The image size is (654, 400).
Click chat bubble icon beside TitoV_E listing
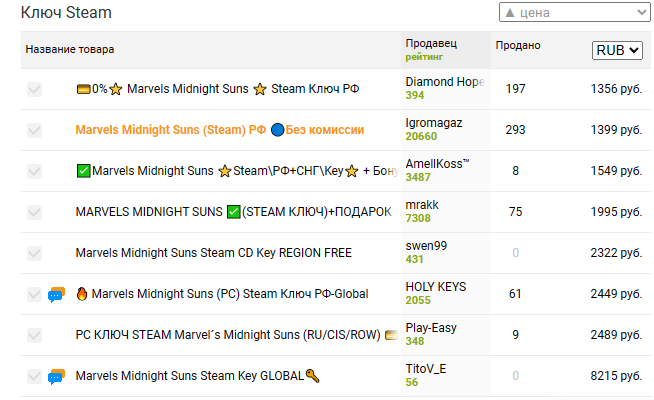(x=56, y=377)
